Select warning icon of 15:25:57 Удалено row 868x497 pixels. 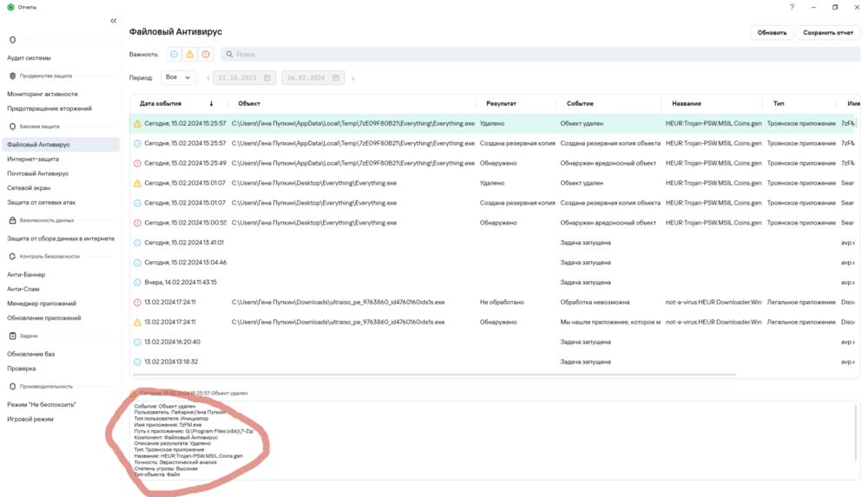click(x=137, y=123)
